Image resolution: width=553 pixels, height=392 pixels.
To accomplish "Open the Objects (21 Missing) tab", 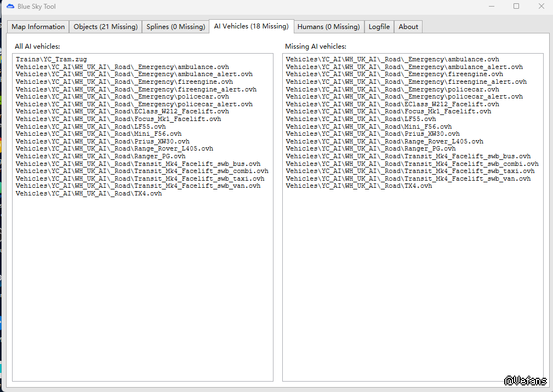I will [x=105, y=26].
